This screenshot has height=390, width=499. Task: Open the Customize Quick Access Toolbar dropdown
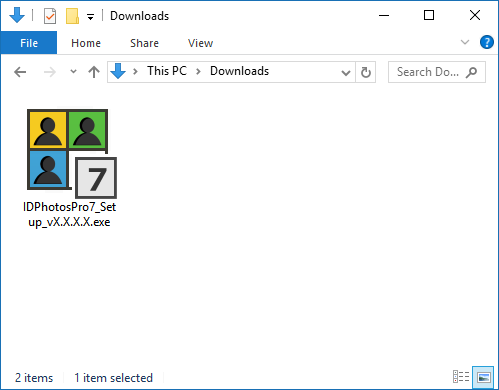tap(90, 16)
